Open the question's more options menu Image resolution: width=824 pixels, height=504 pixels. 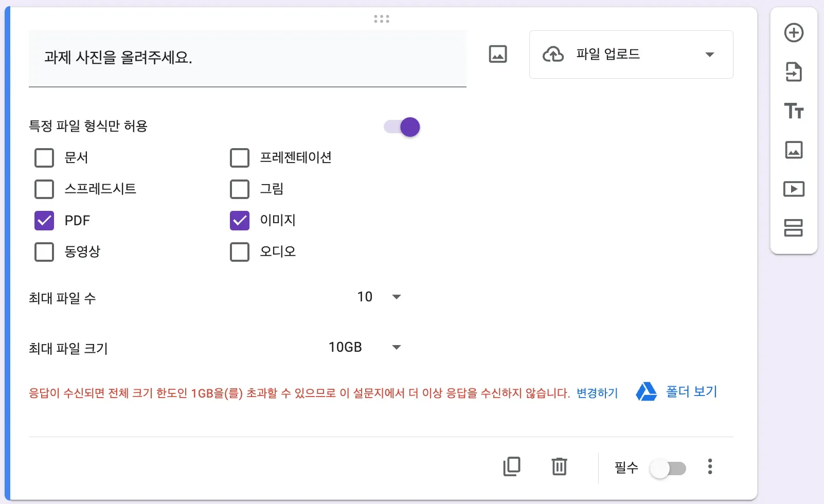(710, 466)
